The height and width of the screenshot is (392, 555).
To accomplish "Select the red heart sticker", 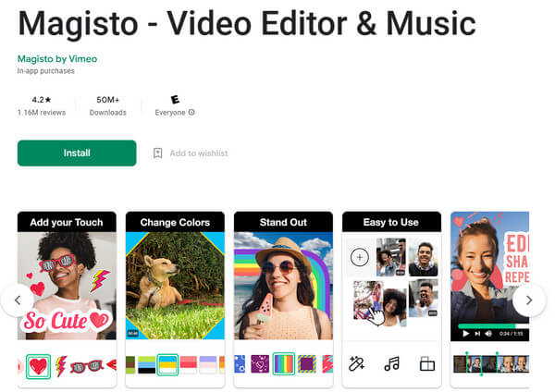I will pos(38,366).
